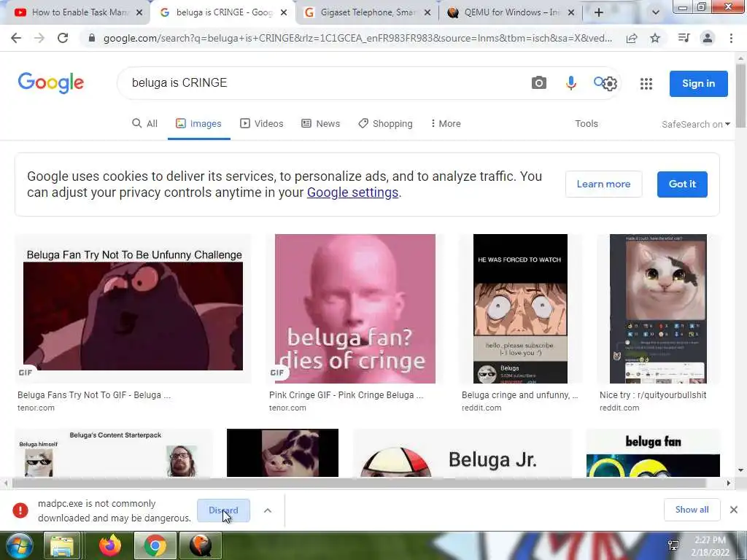Image resolution: width=747 pixels, height=560 pixels.
Task: Click the Pink Cringe GIF result title
Action: (347, 395)
